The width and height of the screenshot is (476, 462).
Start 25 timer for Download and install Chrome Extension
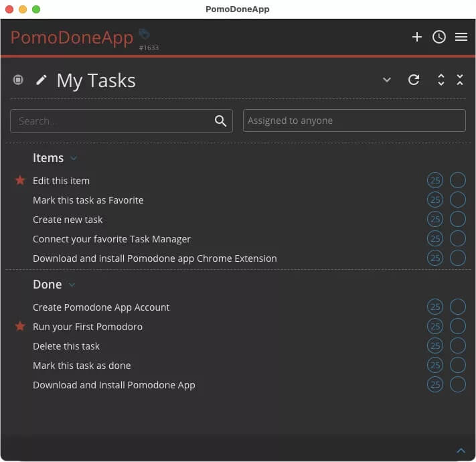[x=434, y=258]
